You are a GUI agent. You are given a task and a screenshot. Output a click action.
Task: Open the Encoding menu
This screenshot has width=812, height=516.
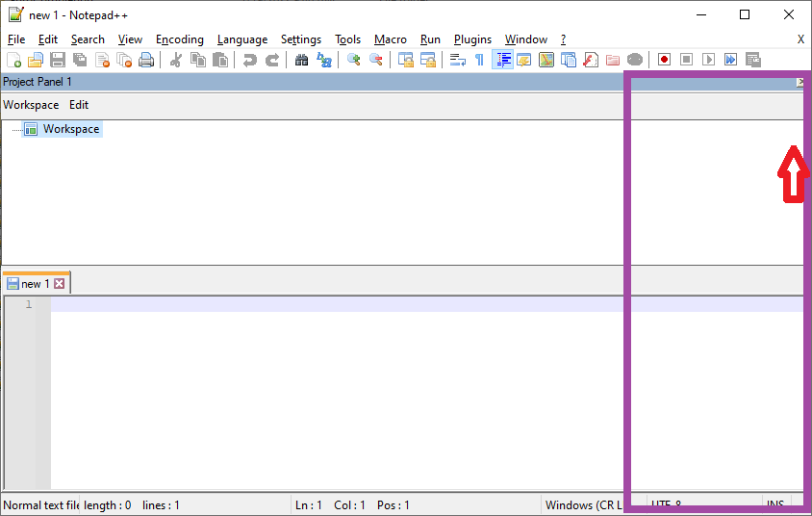pyautogui.click(x=180, y=39)
